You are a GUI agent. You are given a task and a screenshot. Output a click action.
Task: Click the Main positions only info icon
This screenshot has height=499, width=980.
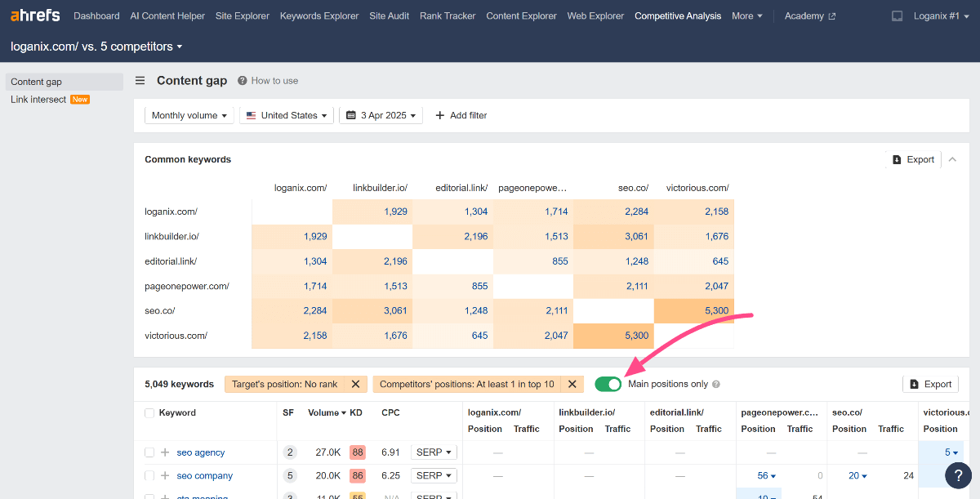point(716,384)
